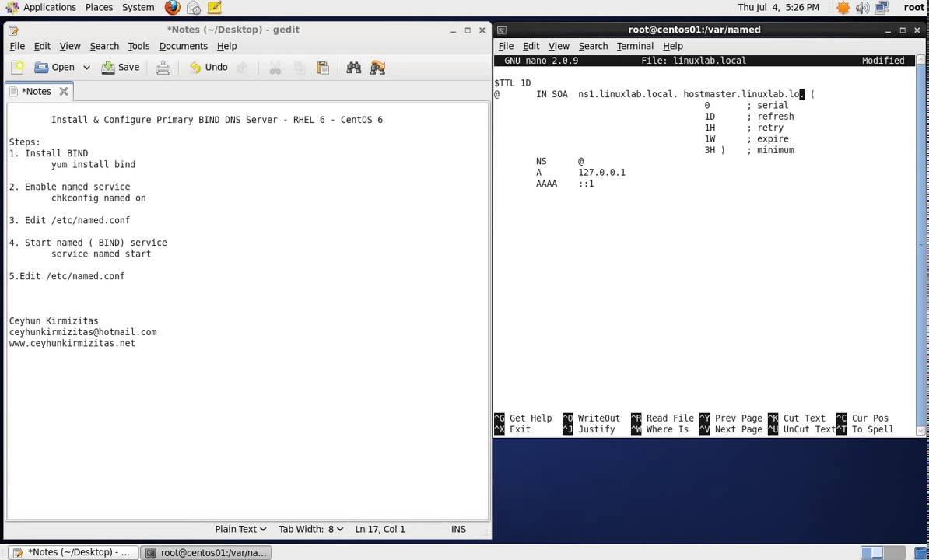Screen dimensions: 929x560
Task: Open the Terminal menu
Action: click(x=635, y=46)
